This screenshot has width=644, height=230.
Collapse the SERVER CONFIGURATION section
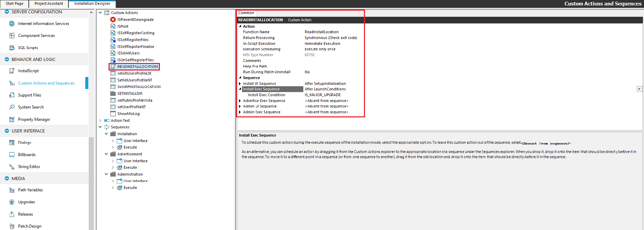point(7,12)
